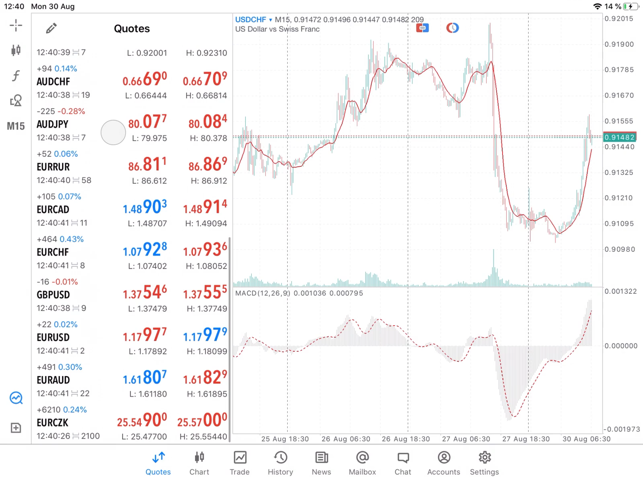The width and height of the screenshot is (643, 482).
Task: Open the objects shapes tool icon
Action: 16,101
